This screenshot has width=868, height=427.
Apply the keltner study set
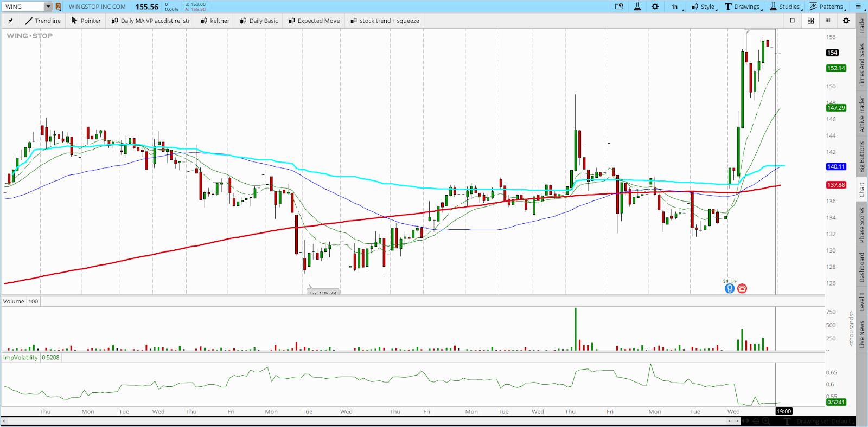pyautogui.click(x=215, y=21)
